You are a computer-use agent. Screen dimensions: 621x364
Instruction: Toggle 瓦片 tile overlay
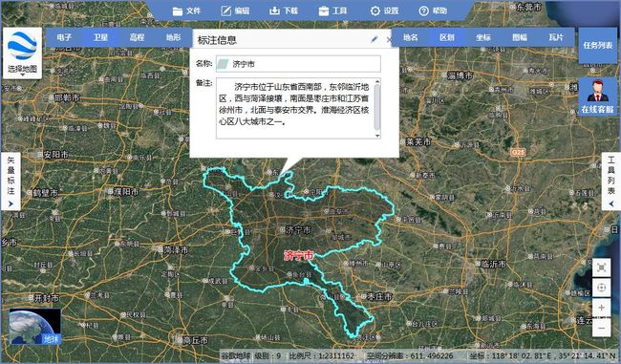coord(556,37)
